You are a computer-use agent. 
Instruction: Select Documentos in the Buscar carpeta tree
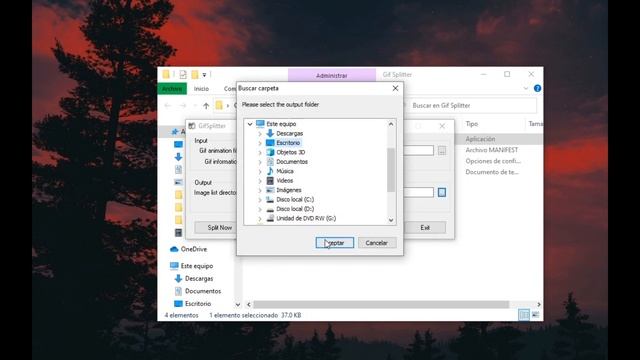tap(292, 162)
